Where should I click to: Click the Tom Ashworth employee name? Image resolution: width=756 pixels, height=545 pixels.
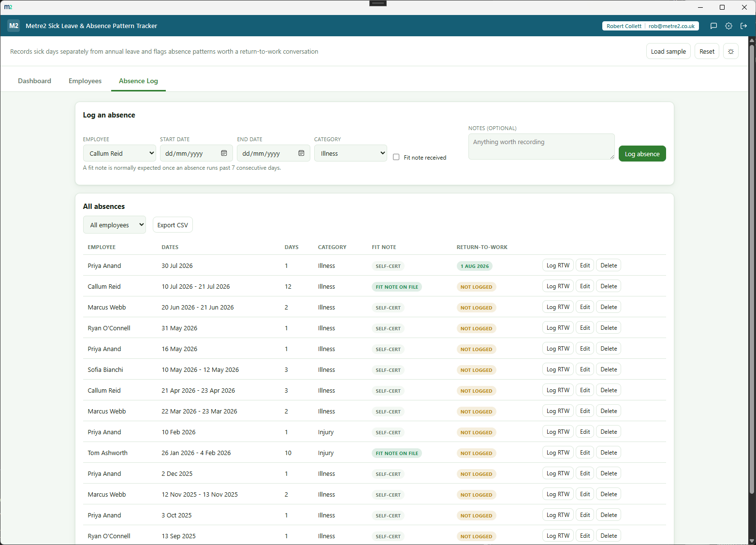(108, 453)
